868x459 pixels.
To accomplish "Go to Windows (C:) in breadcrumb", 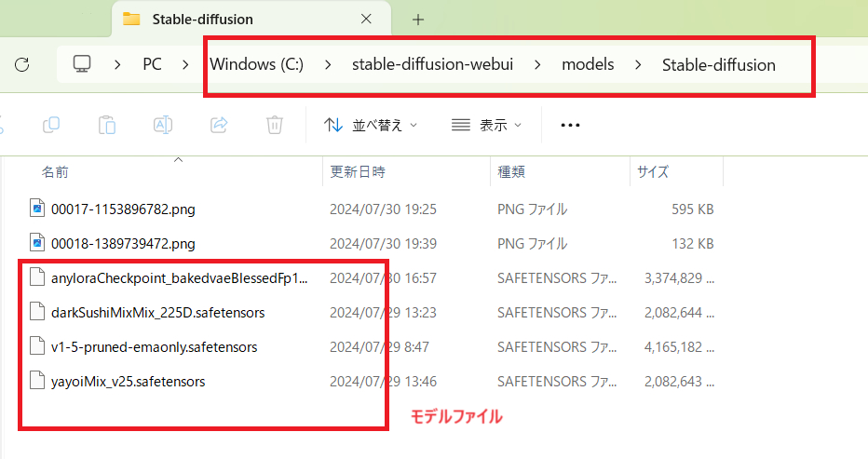I will (x=257, y=64).
